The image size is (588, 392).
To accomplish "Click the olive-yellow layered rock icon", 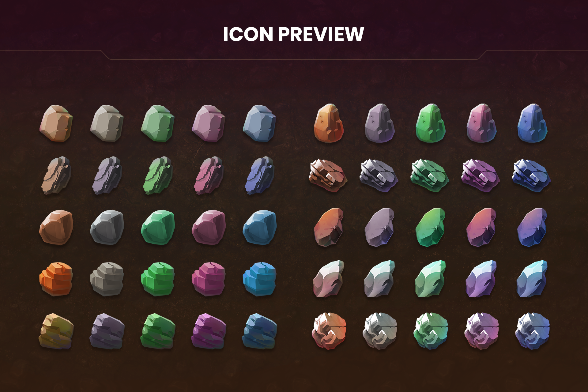I will 56,331.
